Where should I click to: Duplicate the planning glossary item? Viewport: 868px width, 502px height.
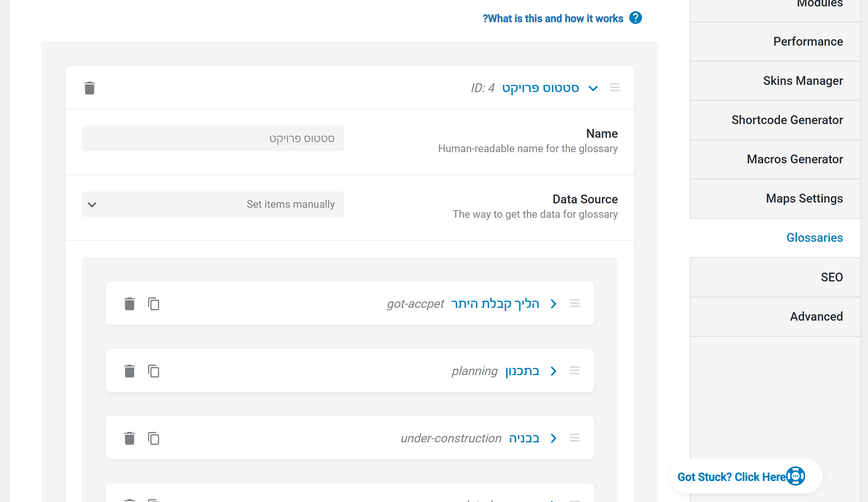154,371
